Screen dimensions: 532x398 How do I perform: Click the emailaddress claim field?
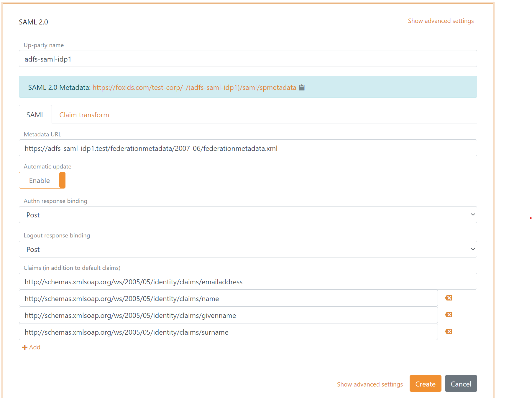click(x=248, y=281)
